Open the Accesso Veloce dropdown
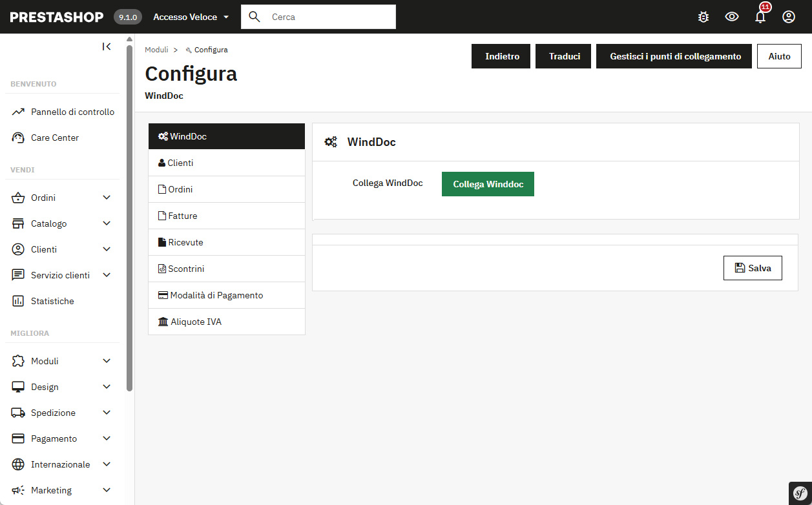812x505 pixels. coord(191,17)
